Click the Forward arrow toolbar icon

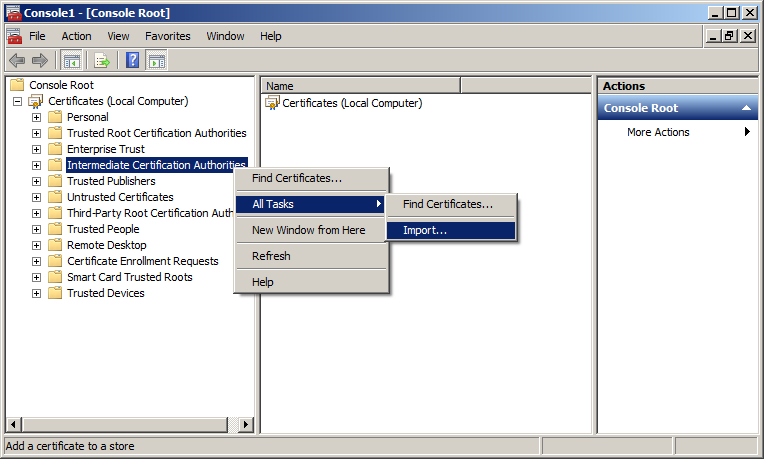pyautogui.click(x=40, y=60)
